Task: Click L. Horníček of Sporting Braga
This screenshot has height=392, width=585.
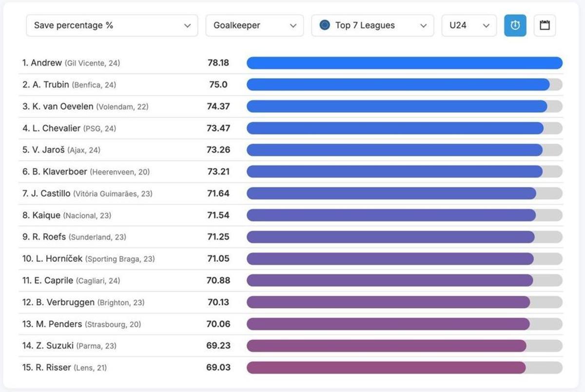Action: 89,258
